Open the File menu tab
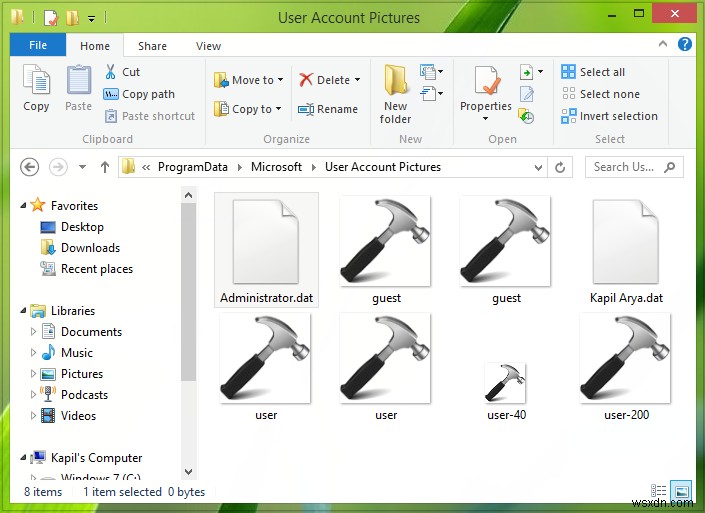Image resolution: width=705 pixels, height=513 pixels. tap(38, 45)
